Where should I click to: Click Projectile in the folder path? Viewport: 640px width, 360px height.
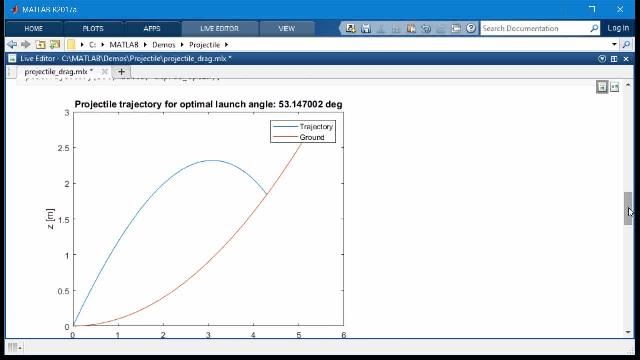pos(204,45)
